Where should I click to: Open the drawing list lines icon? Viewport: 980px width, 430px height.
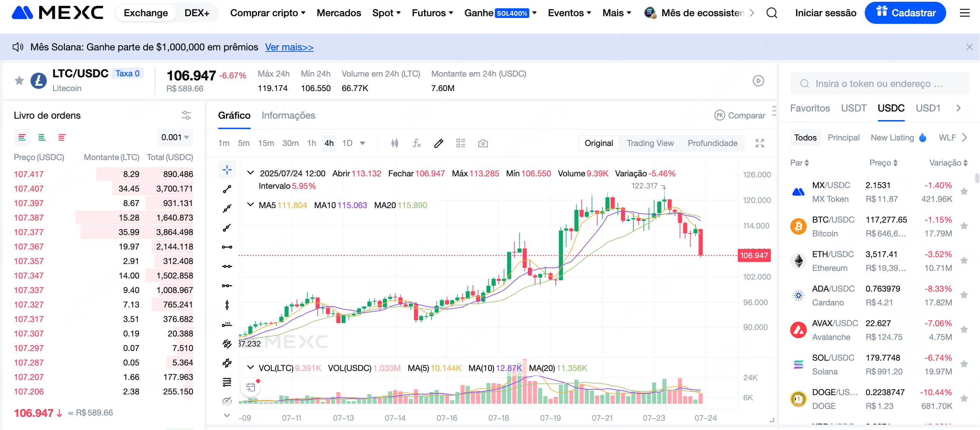point(227,382)
